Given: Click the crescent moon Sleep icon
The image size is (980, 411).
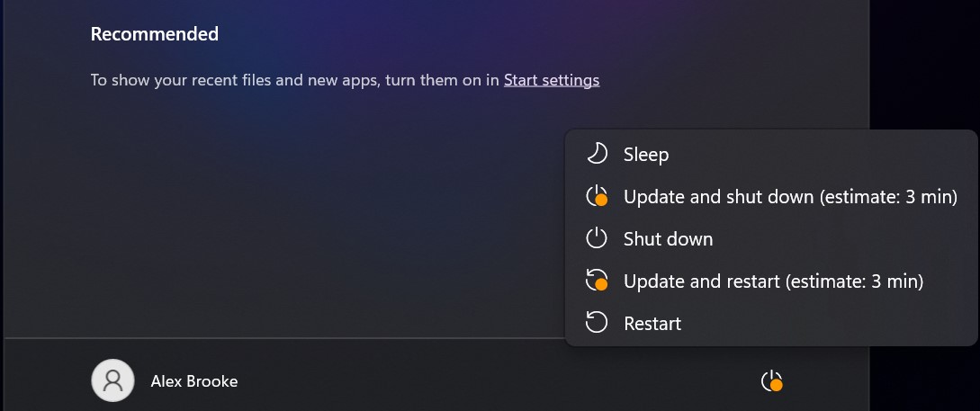Looking at the screenshot, I should pyautogui.click(x=597, y=154).
